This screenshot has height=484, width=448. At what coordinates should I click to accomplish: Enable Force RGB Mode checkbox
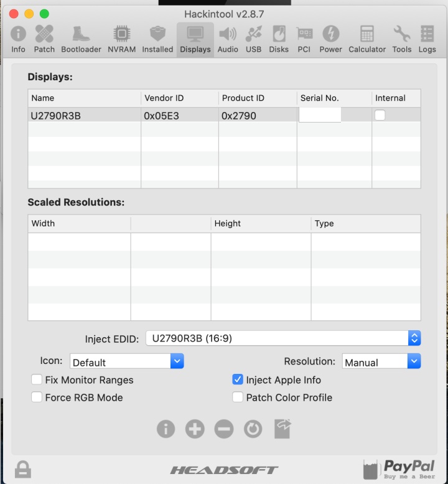(37, 397)
